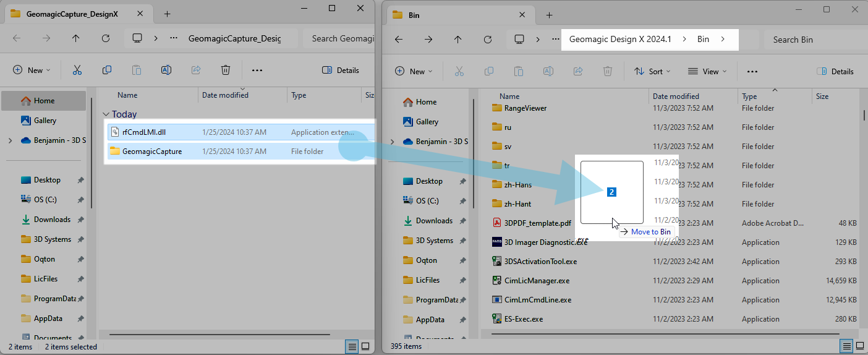Click Share icon in left window toolbar
Viewport: 868px width, 355px height.
(x=196, y=70)
